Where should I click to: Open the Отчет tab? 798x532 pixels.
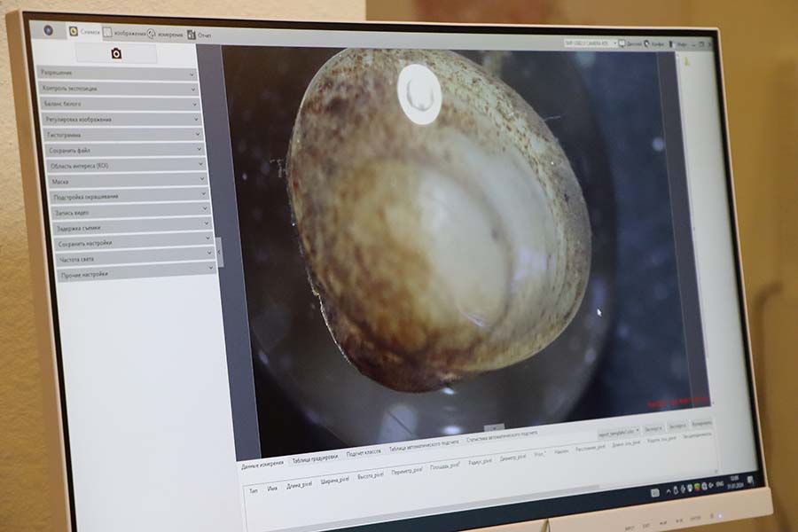point(199,35)
